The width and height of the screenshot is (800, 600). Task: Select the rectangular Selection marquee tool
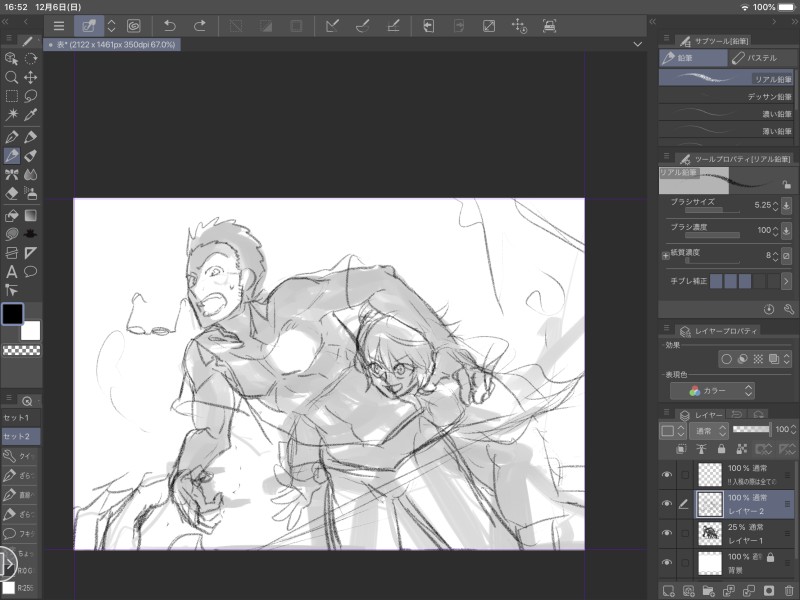(x=11, y=96)
